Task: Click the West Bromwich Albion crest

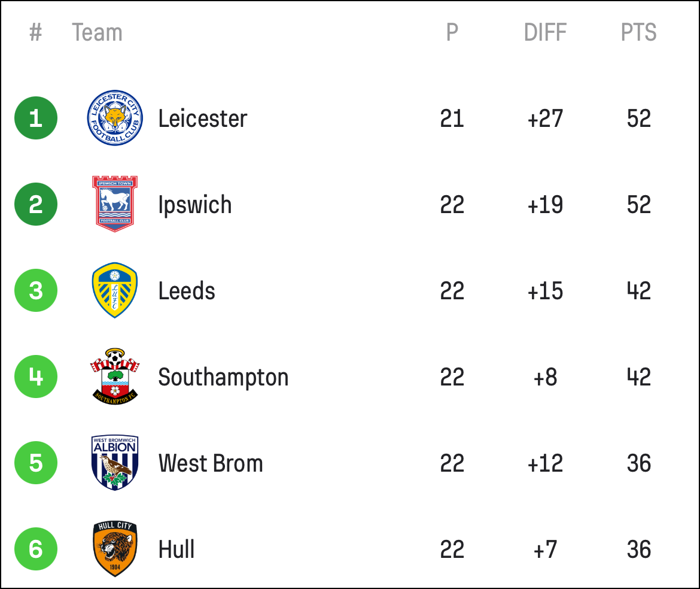Action: [115, 463]
